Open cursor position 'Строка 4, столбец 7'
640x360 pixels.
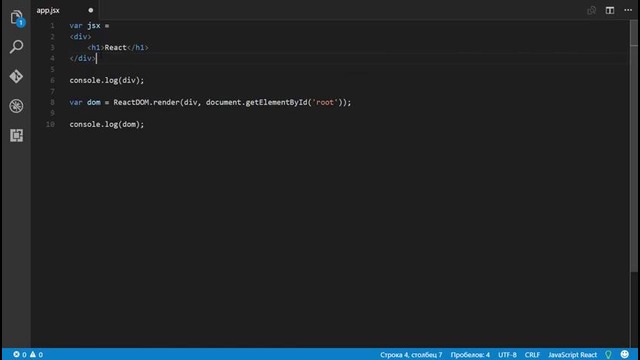point(411,355)
